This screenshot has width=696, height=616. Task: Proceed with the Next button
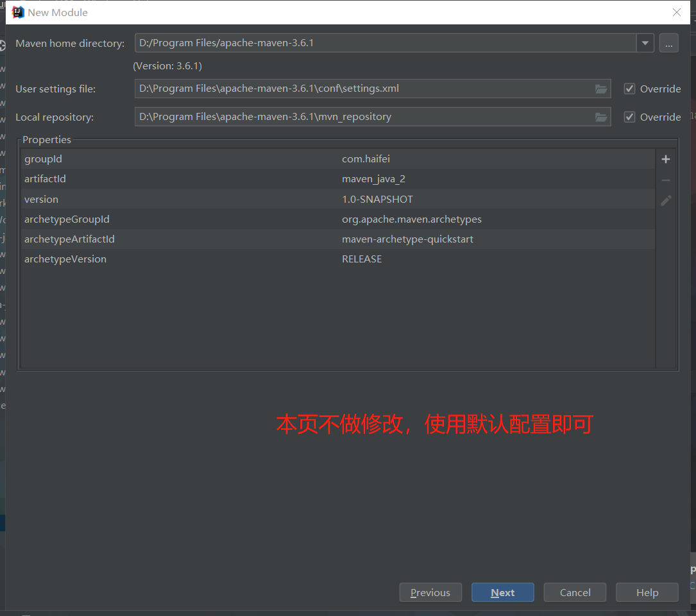click(x=502, y=592)
